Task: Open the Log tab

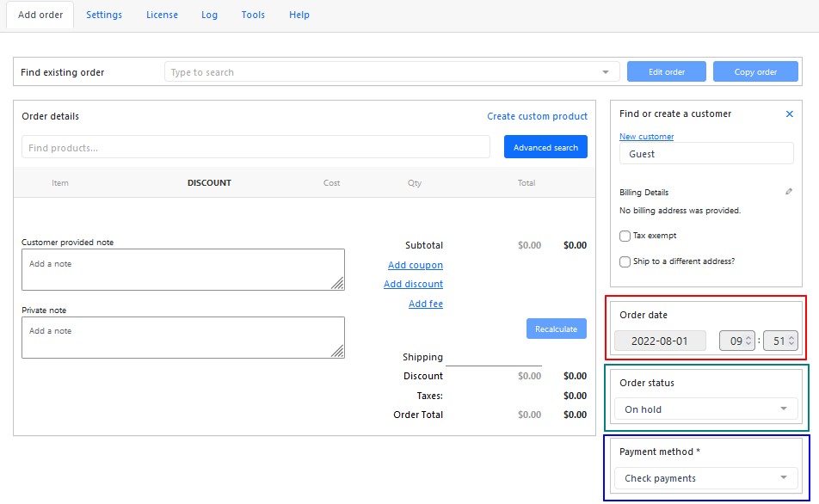Action: (209, 15)
